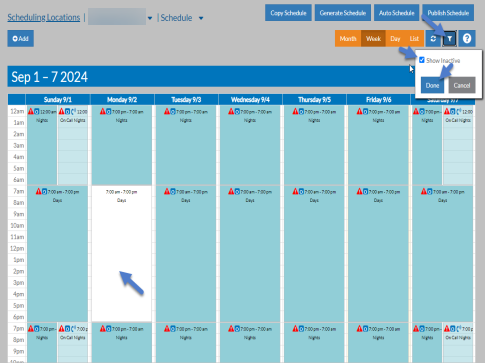Screen dimensions: 485x363
Task: Click phone icon on Sunday 7pm On Call Nights
Action: 74,329
